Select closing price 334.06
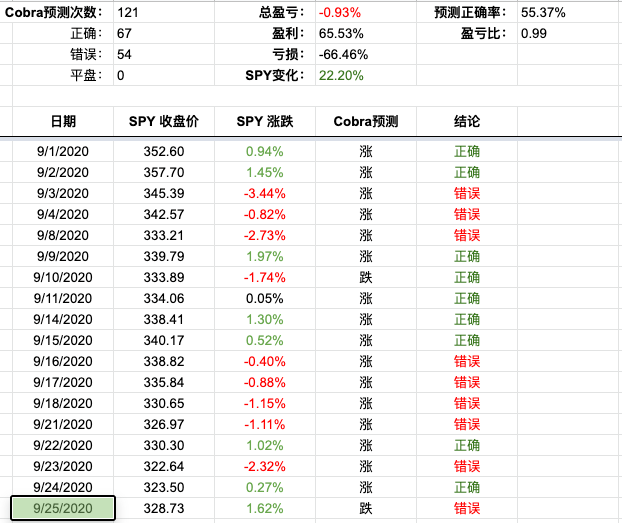Screen dimensions: 622x523 point(164,298)
